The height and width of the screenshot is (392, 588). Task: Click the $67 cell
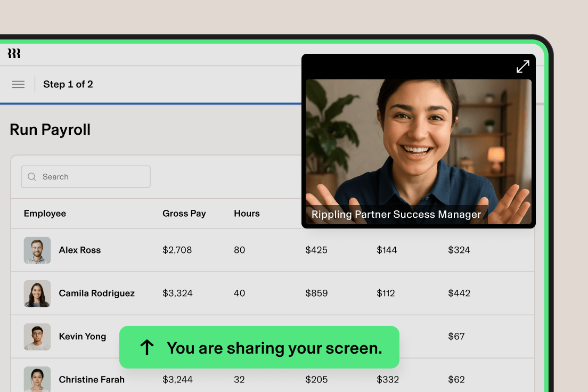click(456, 337)
